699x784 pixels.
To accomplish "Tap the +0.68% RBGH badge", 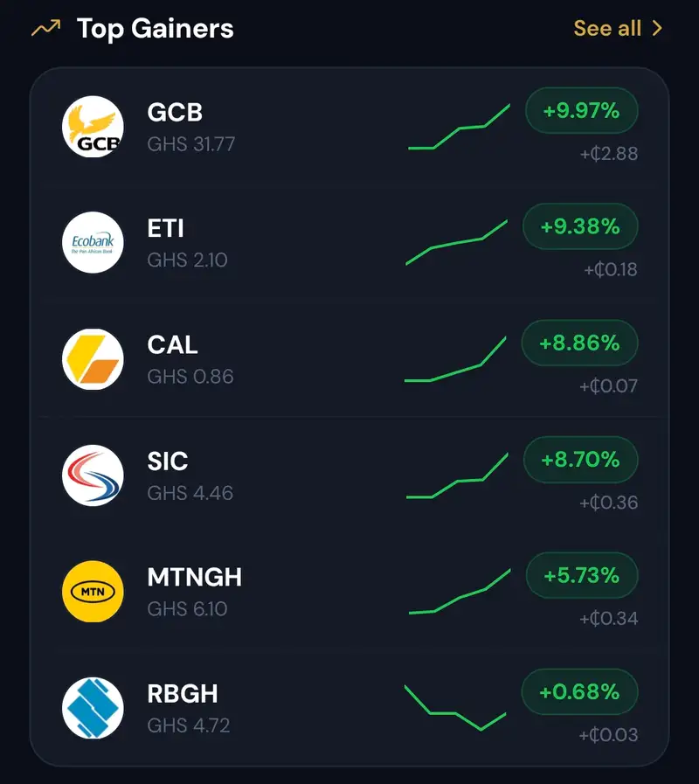I will pos(580,692).
